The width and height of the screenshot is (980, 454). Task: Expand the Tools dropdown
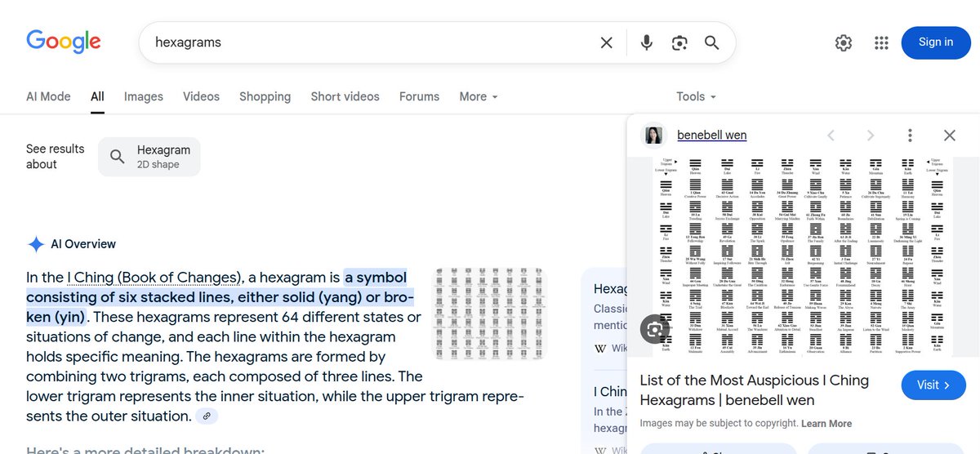click(697, 96)
